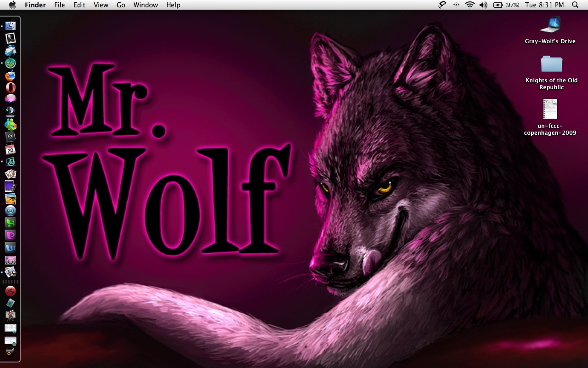Open the iPhoto palm tree photos icon
This screenshot has height=368, width=588.
pyautogui.click(x=11, y=199)
